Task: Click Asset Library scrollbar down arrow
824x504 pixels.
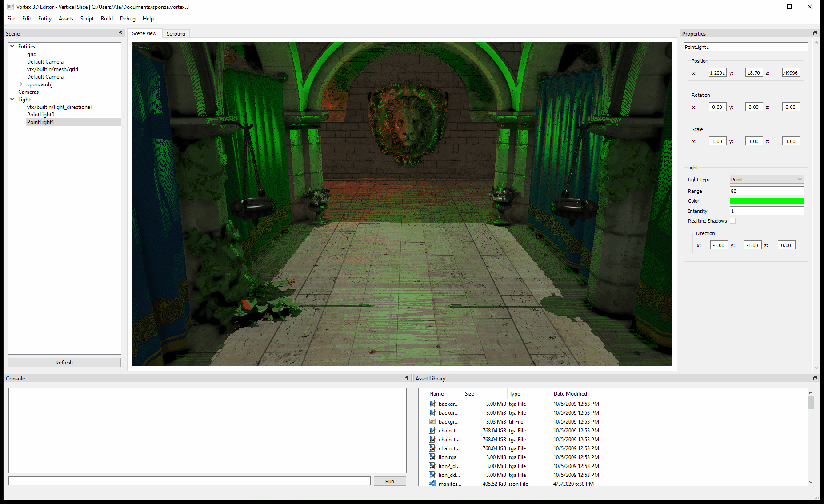Action: [811, 482]
